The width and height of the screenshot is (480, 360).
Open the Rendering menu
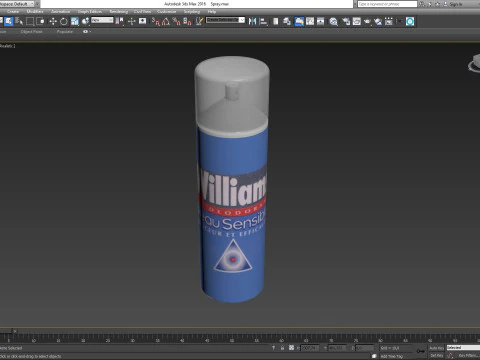tap(119, 12)
